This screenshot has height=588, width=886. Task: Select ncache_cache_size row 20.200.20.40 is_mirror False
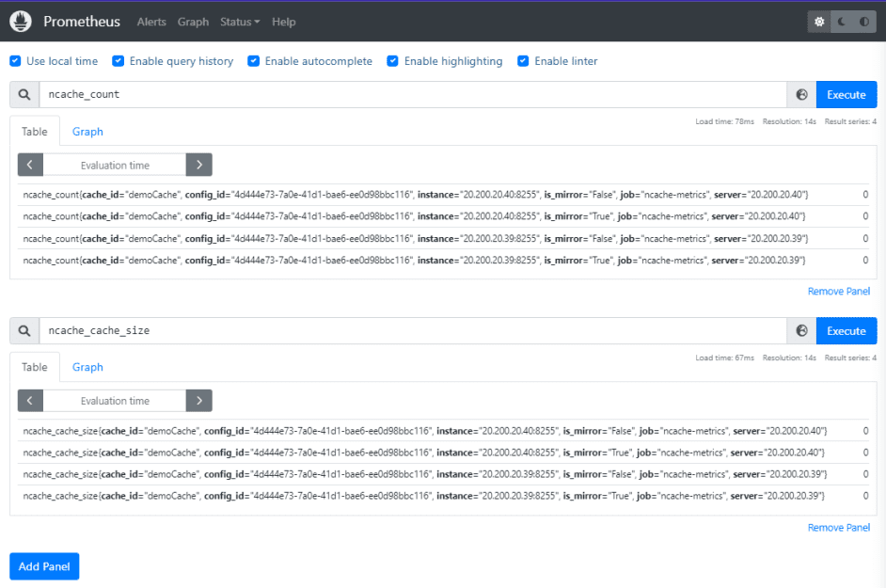click(444, 431)
